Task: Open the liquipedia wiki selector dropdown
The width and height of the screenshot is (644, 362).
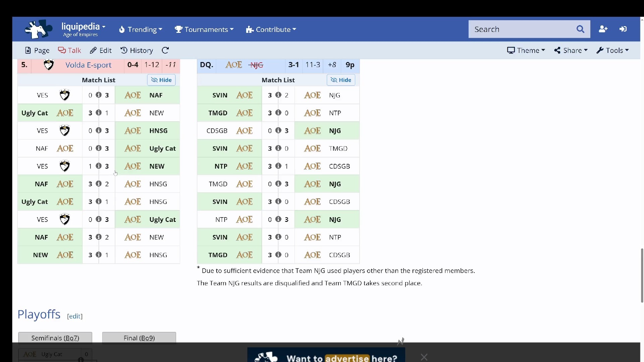Action: (83, 29)
